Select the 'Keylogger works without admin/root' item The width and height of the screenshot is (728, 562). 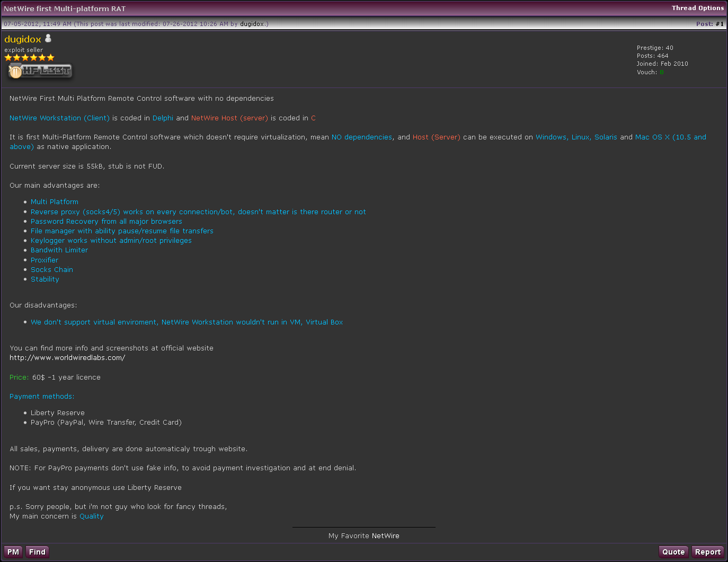(111, 241)
